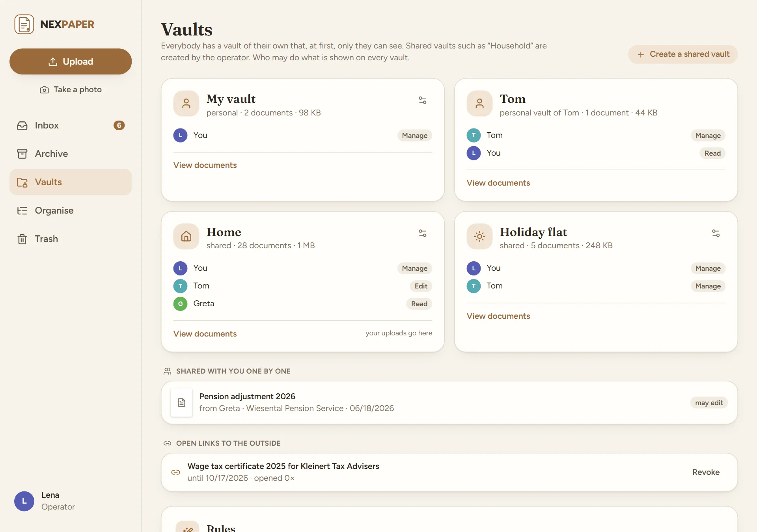Click Greta's green avatar in Home vault
757x532 pixels.
(x=180, y=304)
